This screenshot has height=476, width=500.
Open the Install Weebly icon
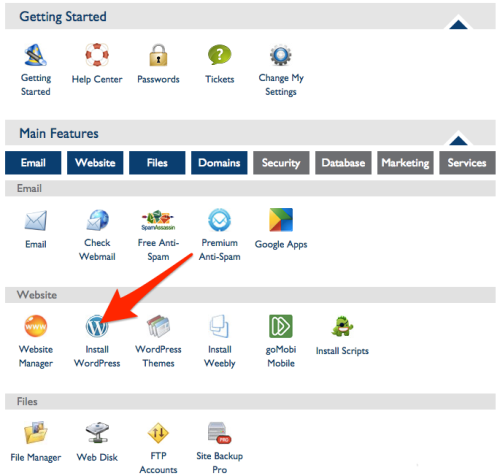[x=219, y=326]
